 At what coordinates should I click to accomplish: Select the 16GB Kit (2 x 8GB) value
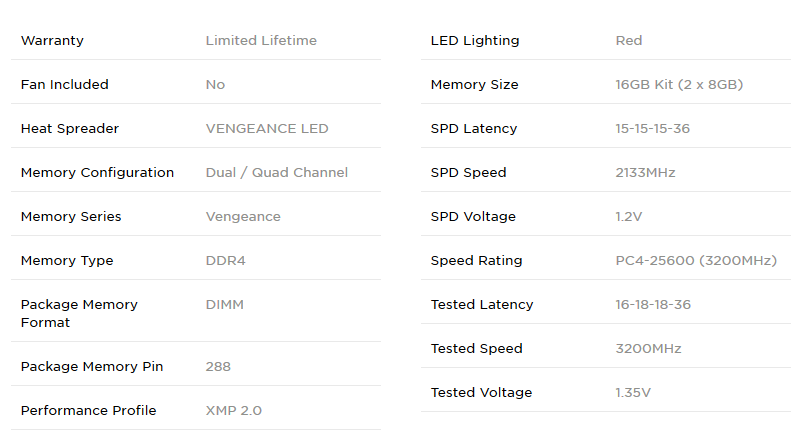coord(679,84)
